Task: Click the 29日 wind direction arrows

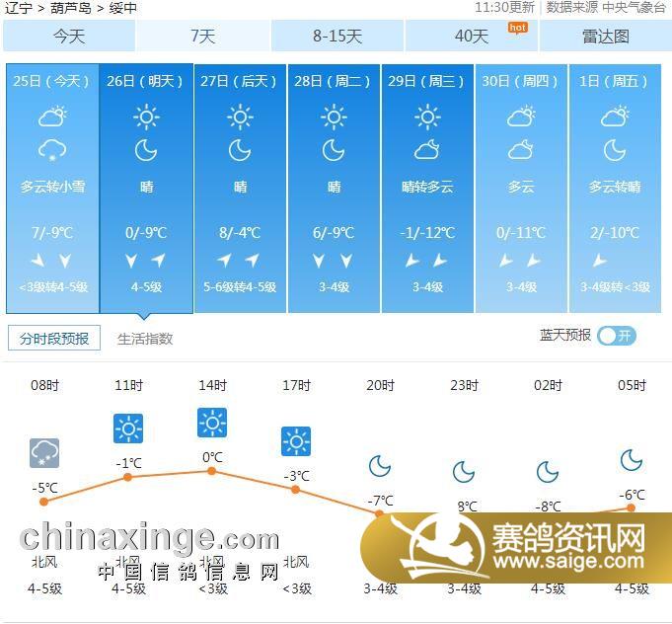Action: [426, 261]
